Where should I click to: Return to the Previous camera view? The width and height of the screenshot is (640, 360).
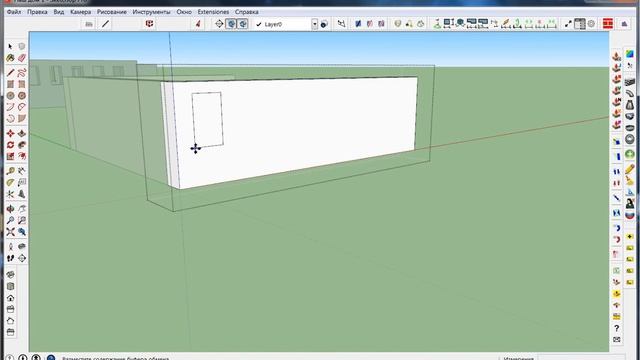(x=22, y=232)
